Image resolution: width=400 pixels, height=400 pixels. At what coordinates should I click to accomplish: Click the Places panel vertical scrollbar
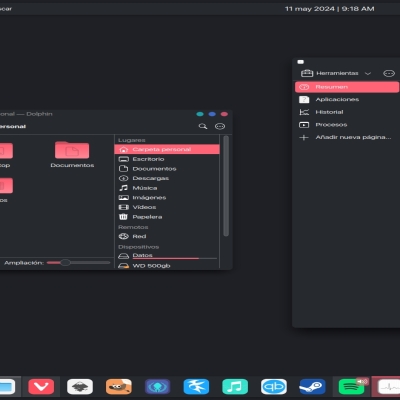tap(226, 186)
